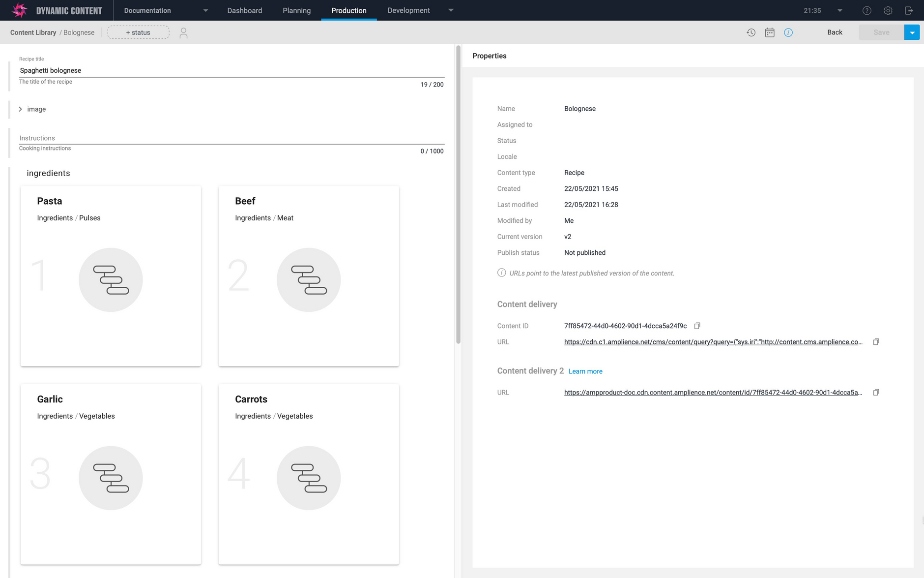The width and height of the screenshot is (924, 578).
Task: Open the Dashboard tab
Action: [x=244, y=10]
